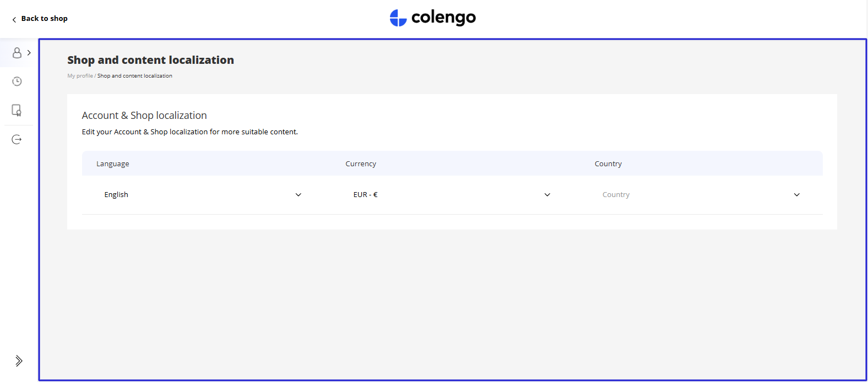Viewport: 868px width, 382px height.
Task: Click the Currency dropdown arrow
Action: [x=547, y=195]
